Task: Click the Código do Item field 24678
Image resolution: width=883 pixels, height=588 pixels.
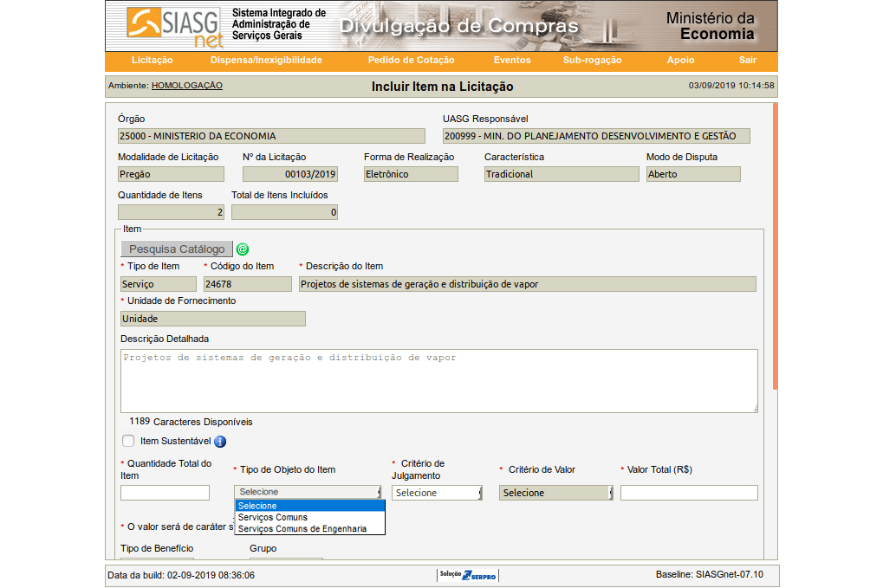Action: 248,284
